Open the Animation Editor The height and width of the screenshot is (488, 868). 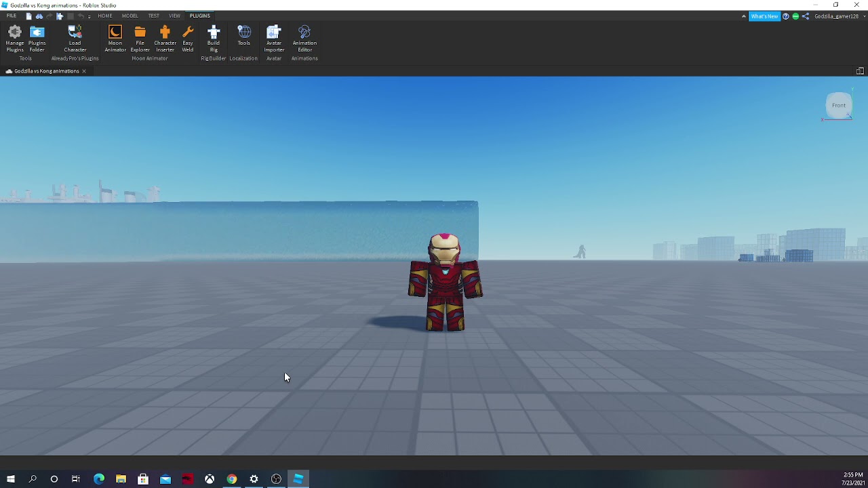point(304,39)
